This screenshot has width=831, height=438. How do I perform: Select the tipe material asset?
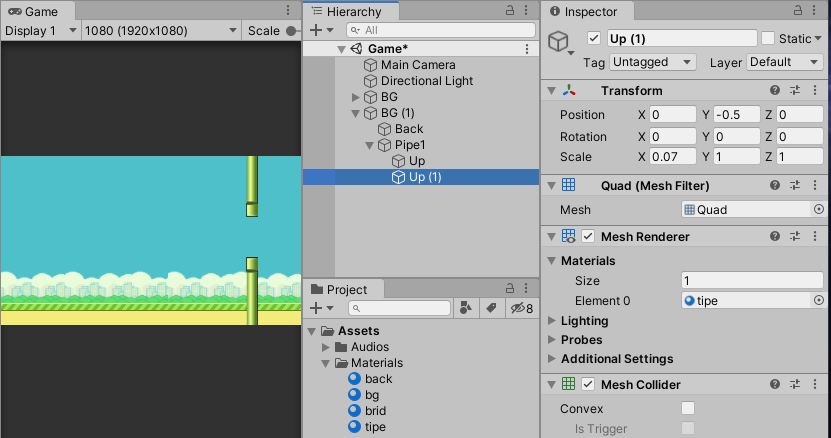coord(375,427)
